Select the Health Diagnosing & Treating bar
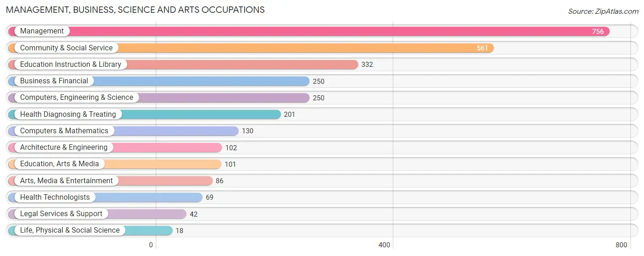Image resolution: width=644 pixels, height=256 pixels. click(144, 114)
